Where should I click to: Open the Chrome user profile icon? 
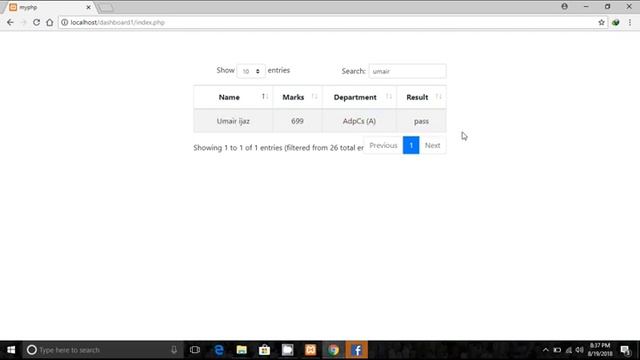point(564,7)
